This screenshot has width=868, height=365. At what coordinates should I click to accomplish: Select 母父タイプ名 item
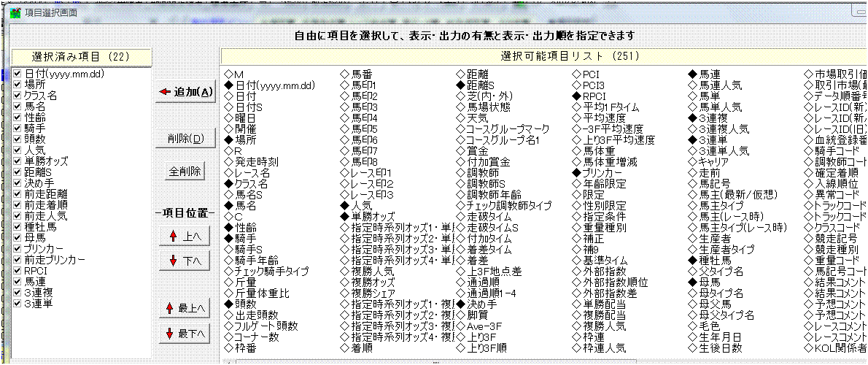coord(721,315)
